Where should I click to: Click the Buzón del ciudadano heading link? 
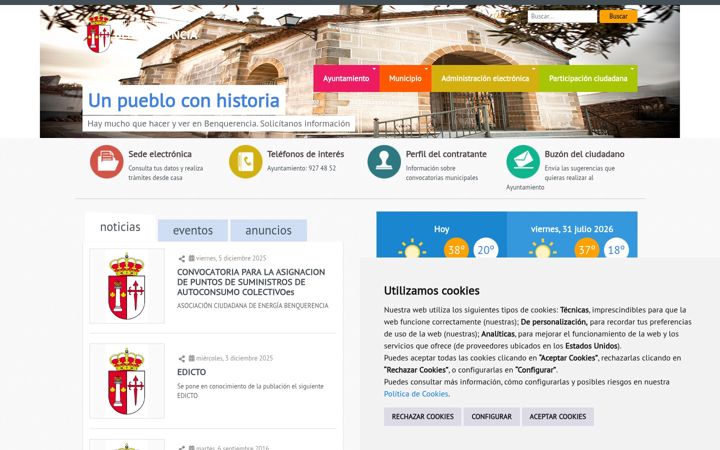[x=585, y=154]
